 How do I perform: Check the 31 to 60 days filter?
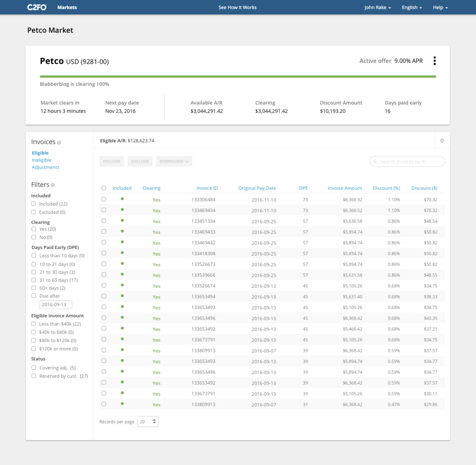pos(34,280)
